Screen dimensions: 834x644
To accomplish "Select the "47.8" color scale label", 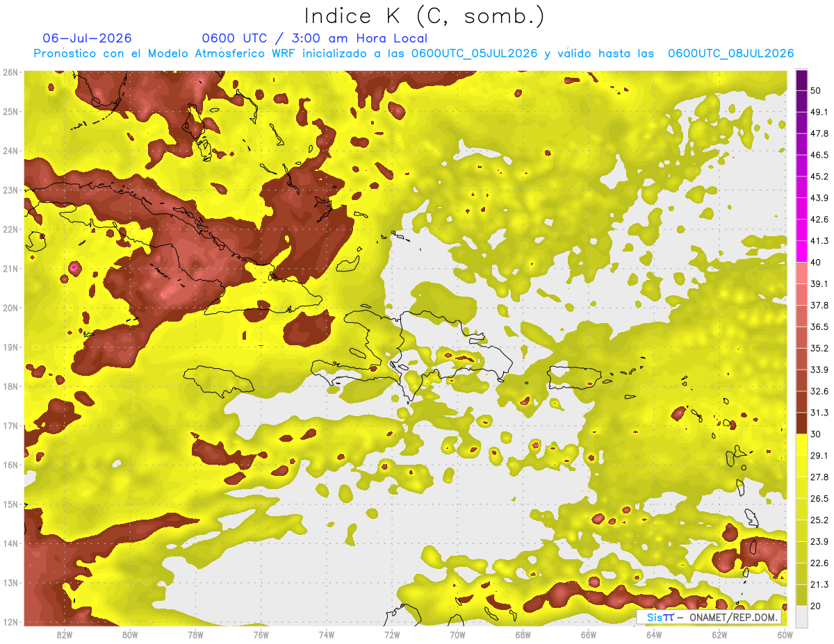I will tap(819, 134).
